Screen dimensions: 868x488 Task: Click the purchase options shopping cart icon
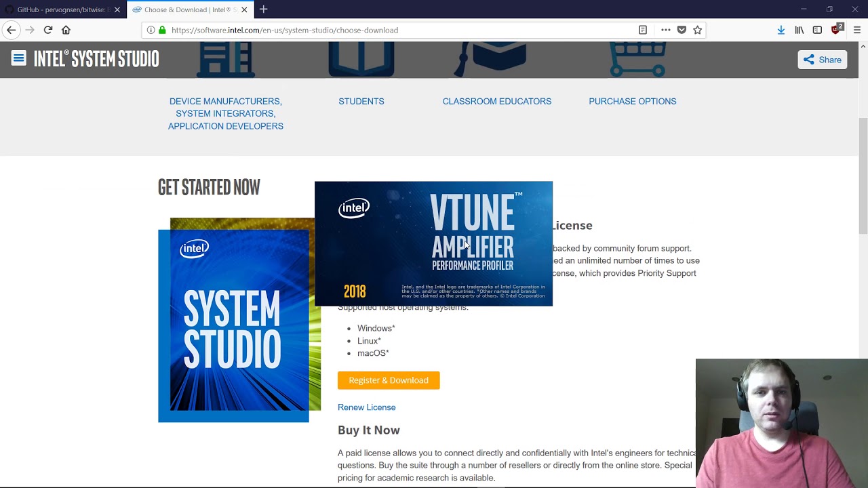tap(638, 60)
